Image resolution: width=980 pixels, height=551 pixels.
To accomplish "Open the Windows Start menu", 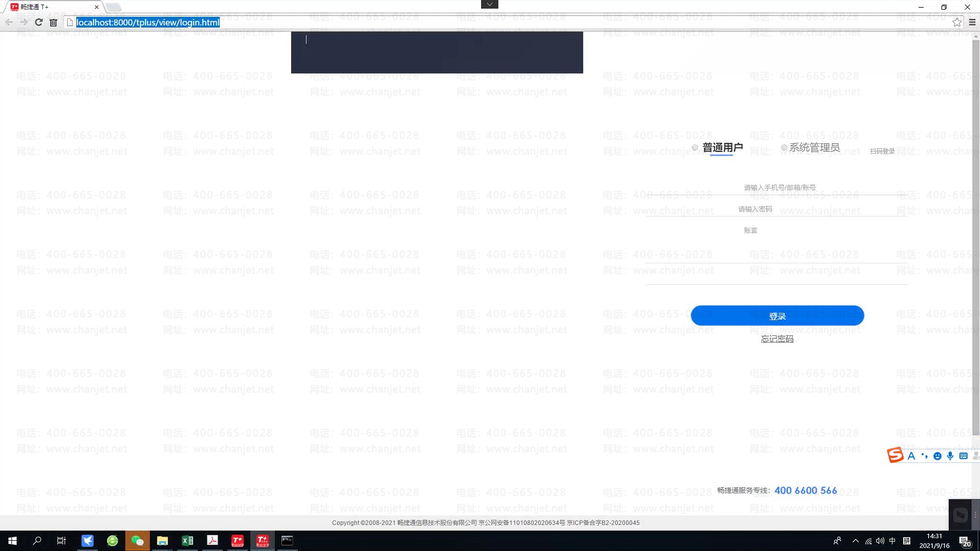I will pyautogui.click(x=12, y=541).
